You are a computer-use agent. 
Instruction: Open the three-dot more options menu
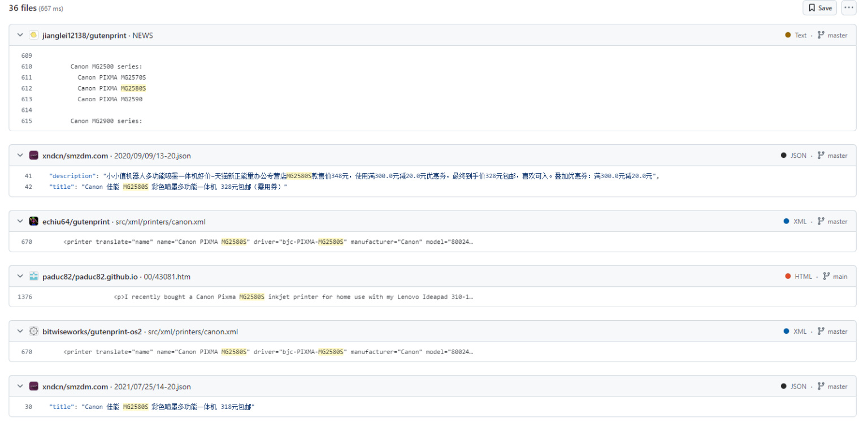point(849,8)
